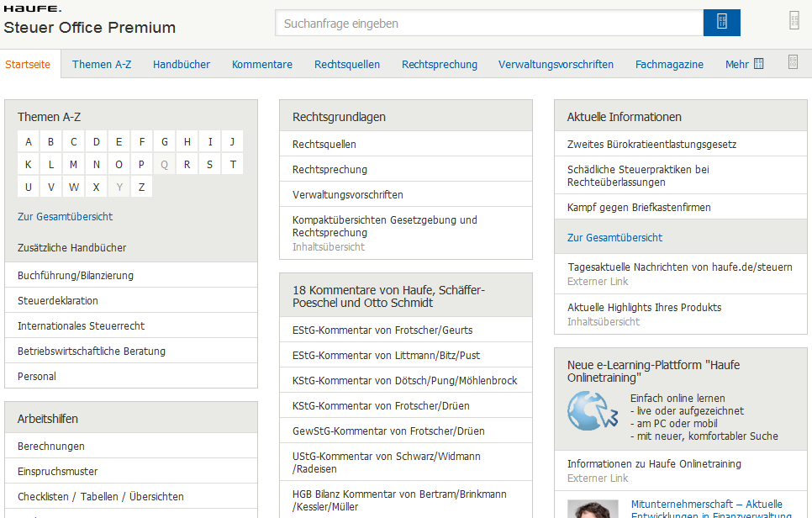Select letter Z in Themen A-Z
The width and height of the screenshot is (812, 518).
click(141, 187)
